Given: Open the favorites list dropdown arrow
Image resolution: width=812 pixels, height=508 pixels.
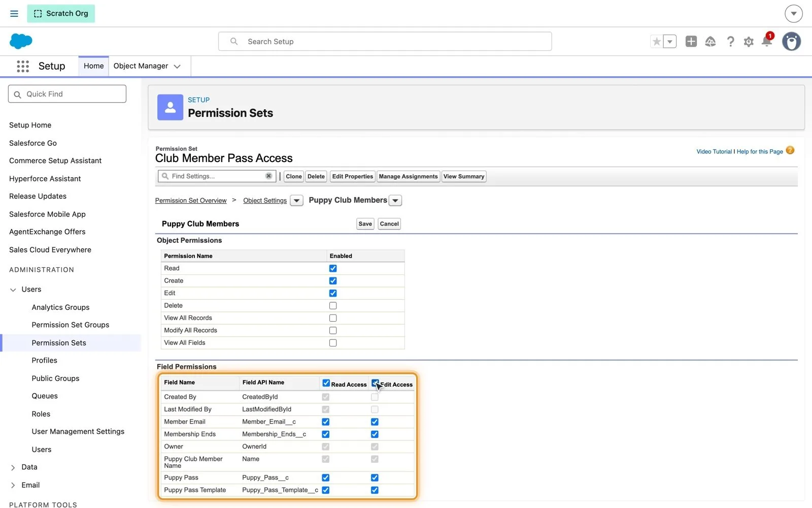Looking at the screenshot, I should tap(670, 42).
